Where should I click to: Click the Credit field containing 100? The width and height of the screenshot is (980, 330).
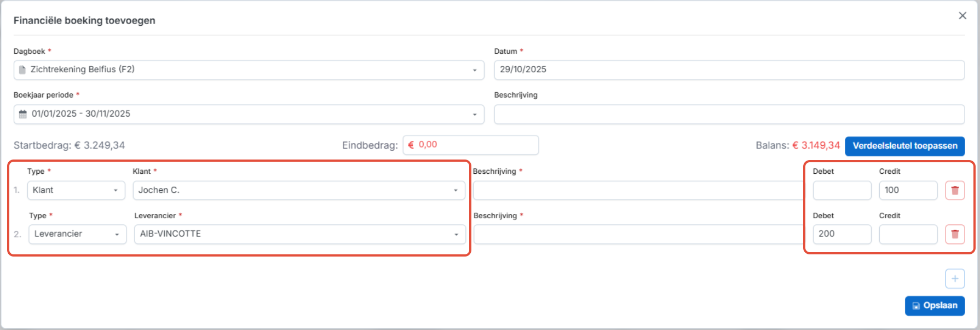pos(908,190)
